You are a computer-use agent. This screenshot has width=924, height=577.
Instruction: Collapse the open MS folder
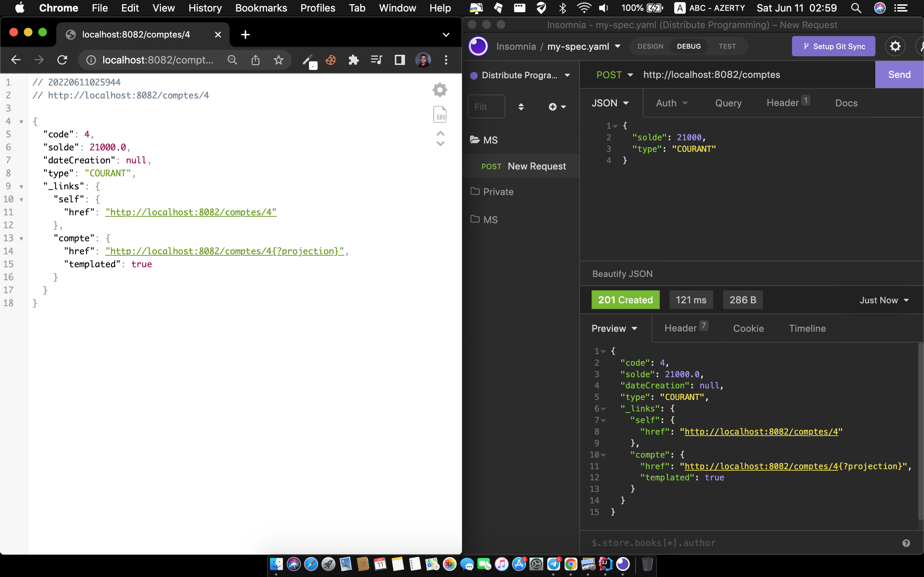coord(490,140)
